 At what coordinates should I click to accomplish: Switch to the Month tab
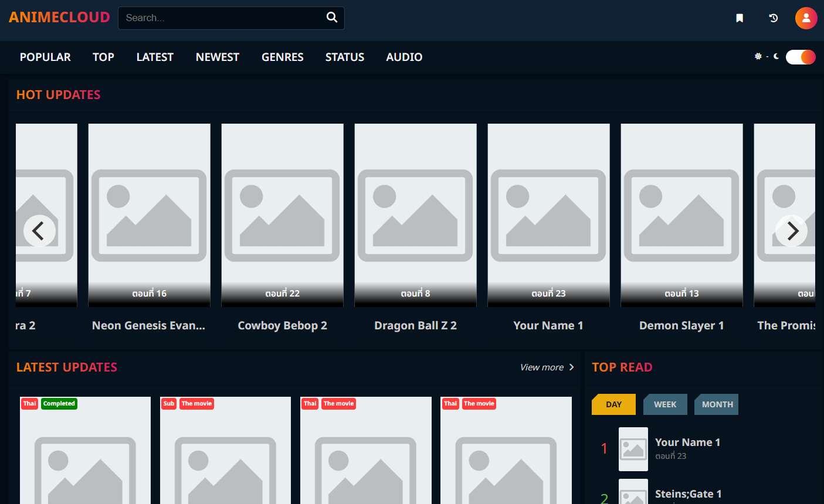pyautogui.click(x=717, y=404)
